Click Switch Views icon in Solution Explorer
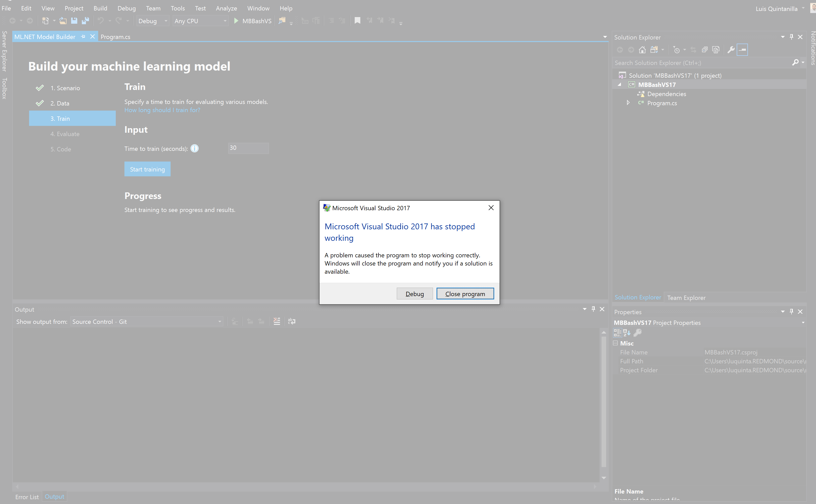This screenshot has height=504, width=816. coord(654,50)
